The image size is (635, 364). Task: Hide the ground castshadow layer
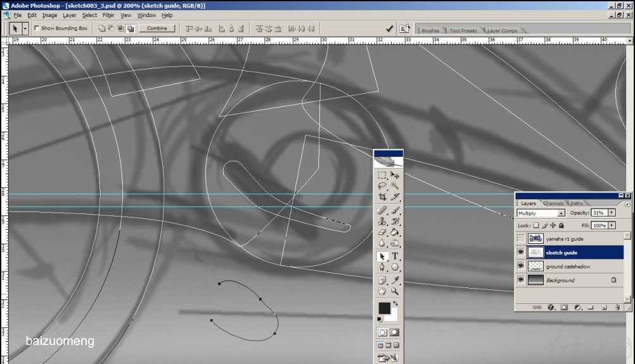[521, 267]
